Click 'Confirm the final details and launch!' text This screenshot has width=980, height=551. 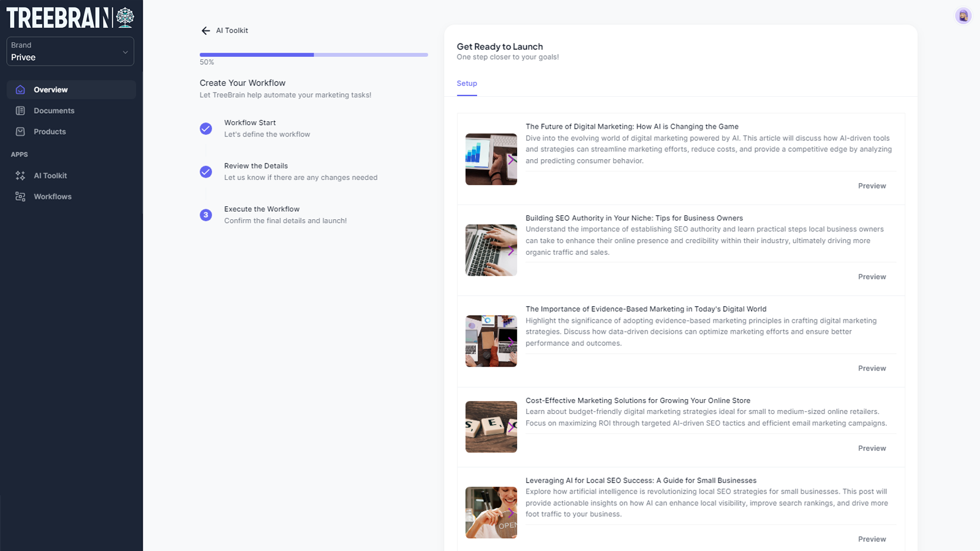(x=285, y=221)
